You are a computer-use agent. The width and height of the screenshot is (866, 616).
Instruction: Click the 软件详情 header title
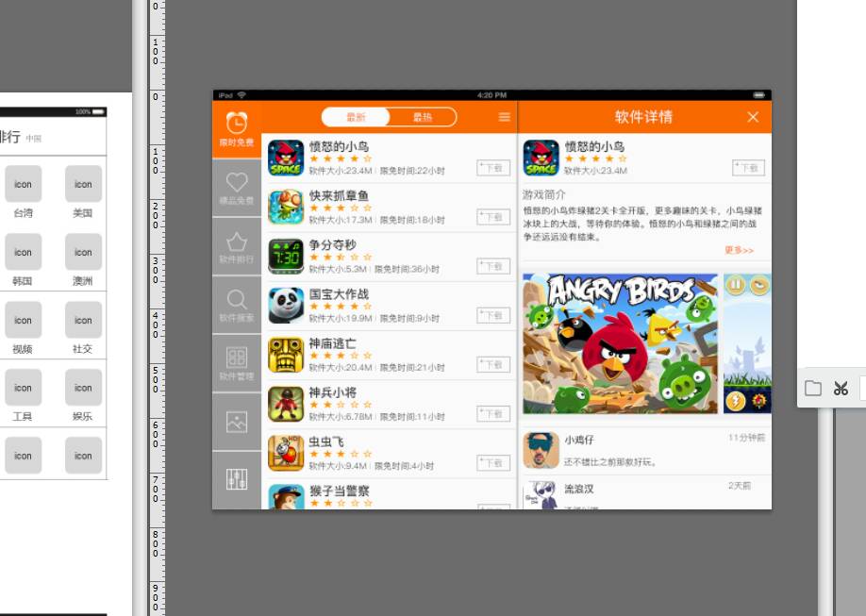click(x=643, y=117)
